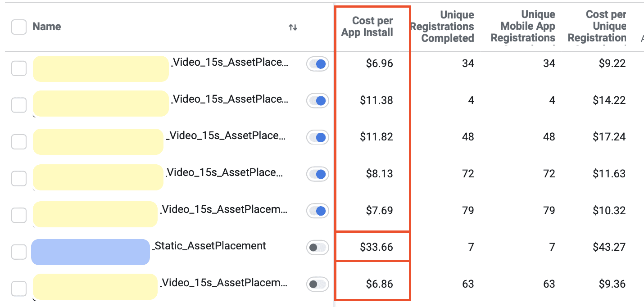Viewport: 644px width, 307px height.
Task: Mark the checkbox of the $8.13 install-cost row
Action: [19, 178]
